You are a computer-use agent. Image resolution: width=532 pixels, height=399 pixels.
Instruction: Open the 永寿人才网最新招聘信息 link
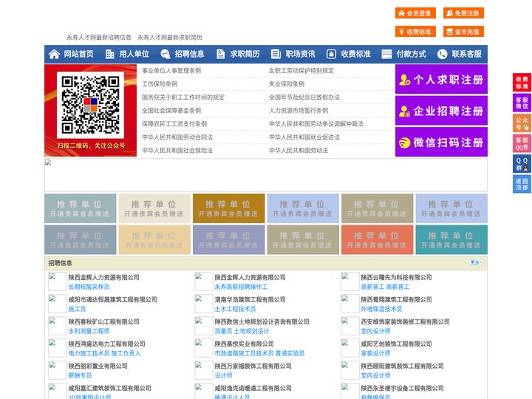coord(99,38)
